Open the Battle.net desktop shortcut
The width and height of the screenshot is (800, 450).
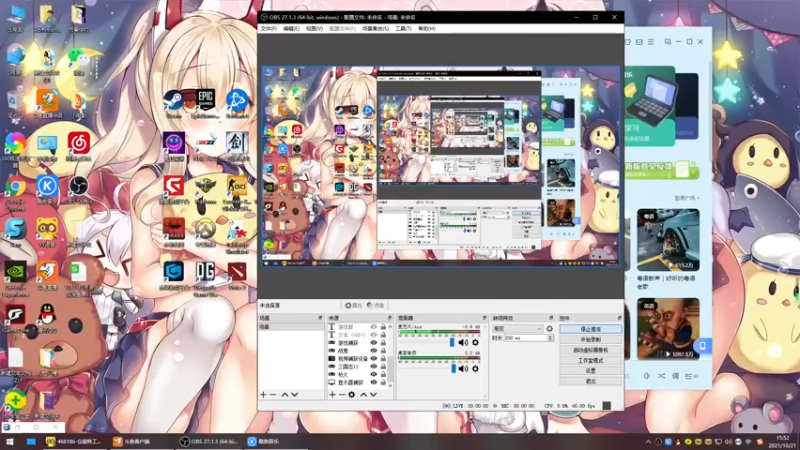pos(237,104)
